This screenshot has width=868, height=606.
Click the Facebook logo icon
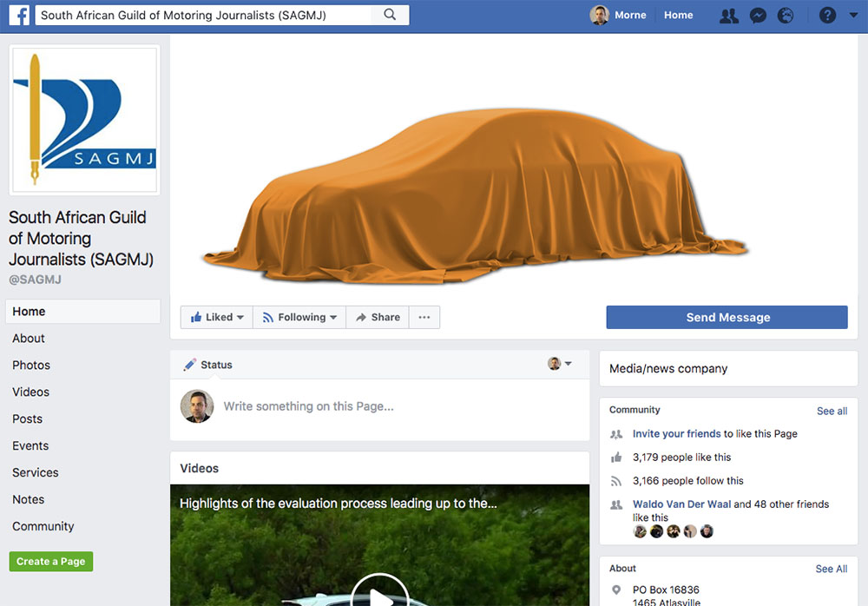19,15
